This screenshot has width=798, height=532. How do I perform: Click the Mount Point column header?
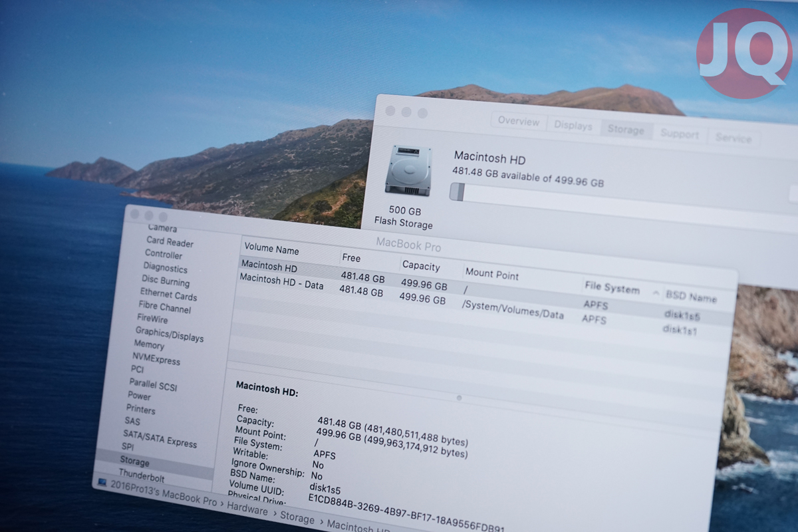click(x=492, y=275)
